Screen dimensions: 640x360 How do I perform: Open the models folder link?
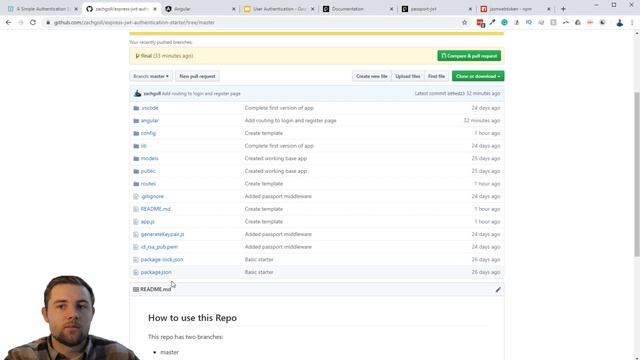149,158
